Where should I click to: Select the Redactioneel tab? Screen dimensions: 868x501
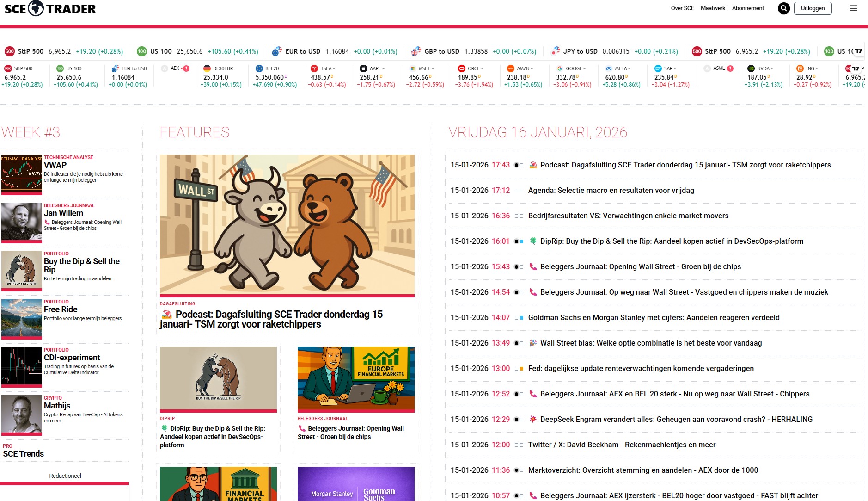coord(65,476)
